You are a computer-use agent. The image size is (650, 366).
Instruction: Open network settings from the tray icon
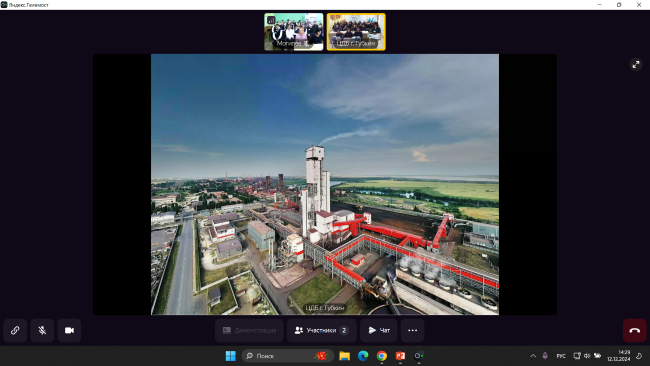(577, 356)
